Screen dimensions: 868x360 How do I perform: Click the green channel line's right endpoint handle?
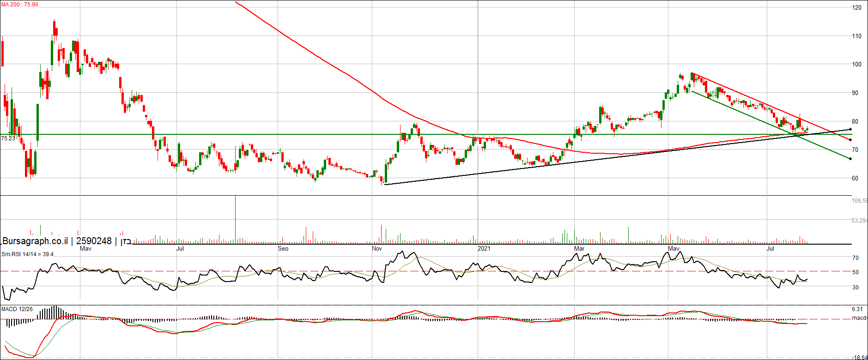[850, 159]
